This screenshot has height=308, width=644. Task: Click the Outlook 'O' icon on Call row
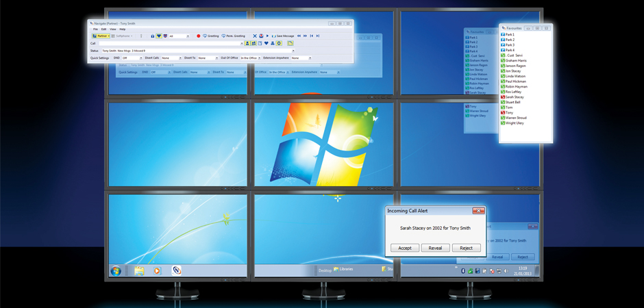pyautogui.click(x=279, y=43)
